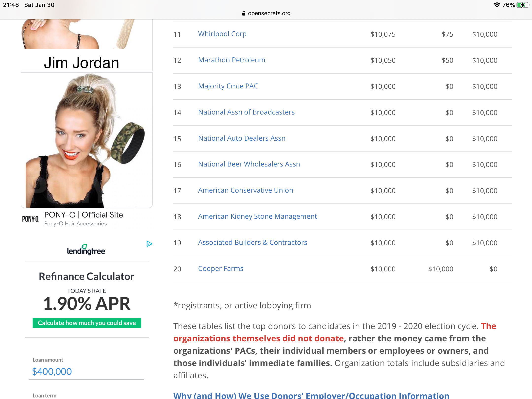Open American Kidney Stone Management
Viewport: 532px width, 399px height.
click(257, 216)
